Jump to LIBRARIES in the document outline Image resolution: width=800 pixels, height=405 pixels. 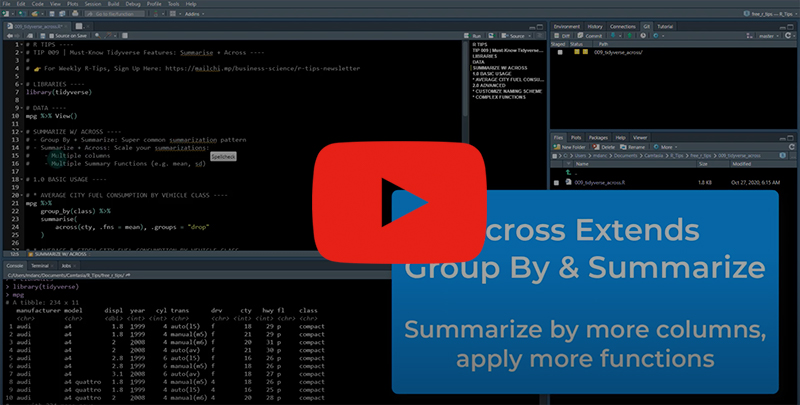[x=485, y=56]
